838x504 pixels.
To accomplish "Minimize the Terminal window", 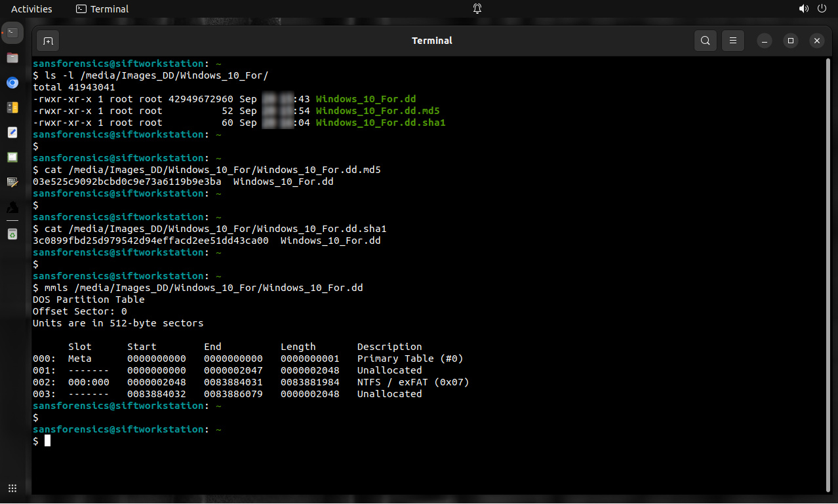I will coord(765,41).
